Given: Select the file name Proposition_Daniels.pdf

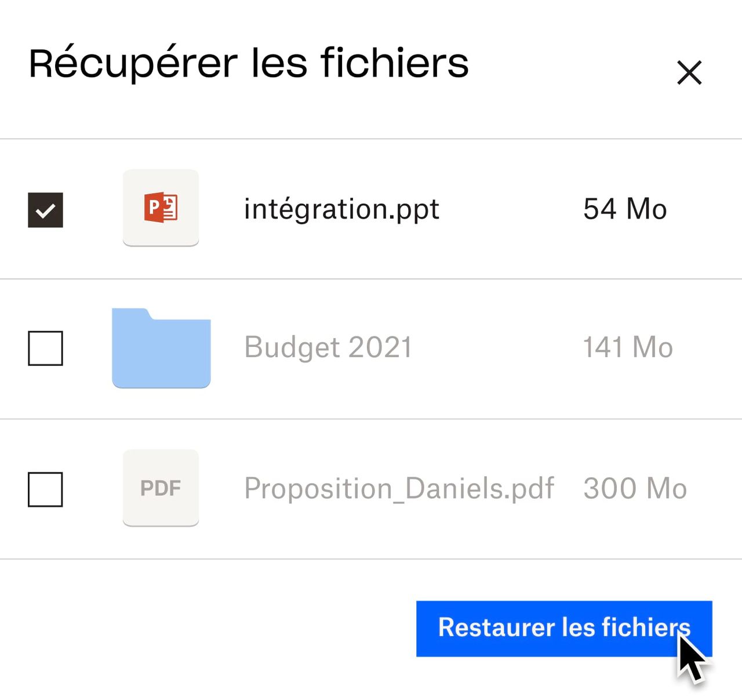Looking at the screenshot, I should pos(400,488).
